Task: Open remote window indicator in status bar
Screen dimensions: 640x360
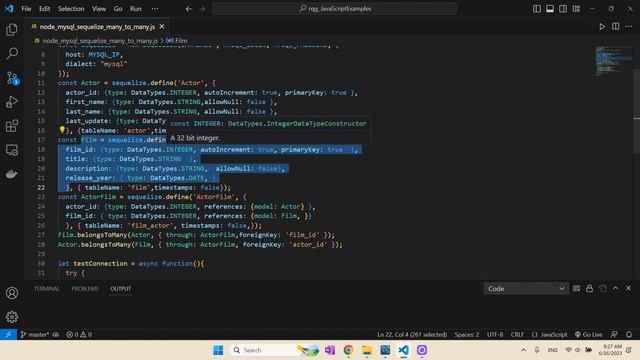Action: coord(8,334)
